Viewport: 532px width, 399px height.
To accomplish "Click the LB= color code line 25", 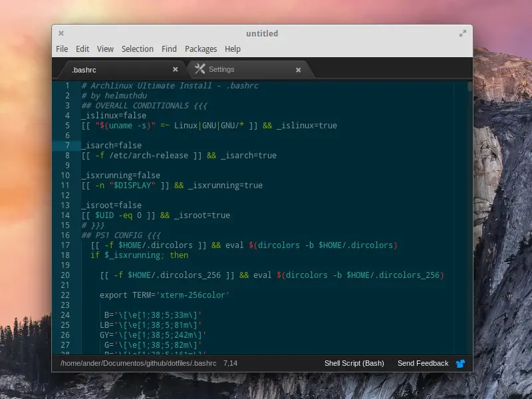I will [151, 325].
